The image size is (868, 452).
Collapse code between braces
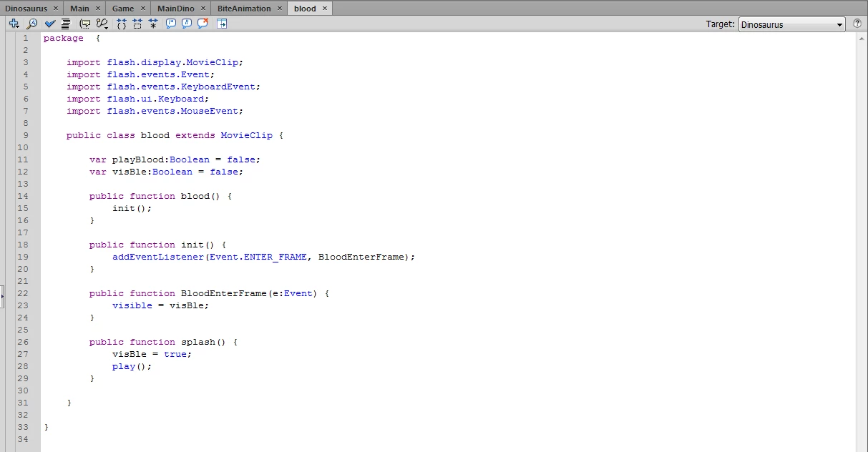tap(121, 24)
